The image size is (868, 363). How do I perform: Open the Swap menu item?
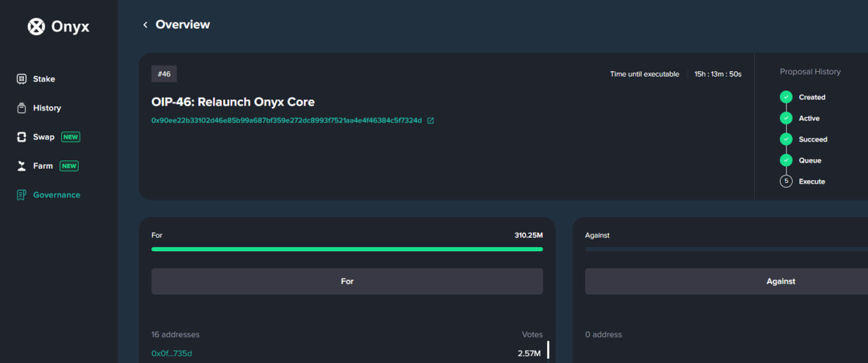(x=43, y=137)
